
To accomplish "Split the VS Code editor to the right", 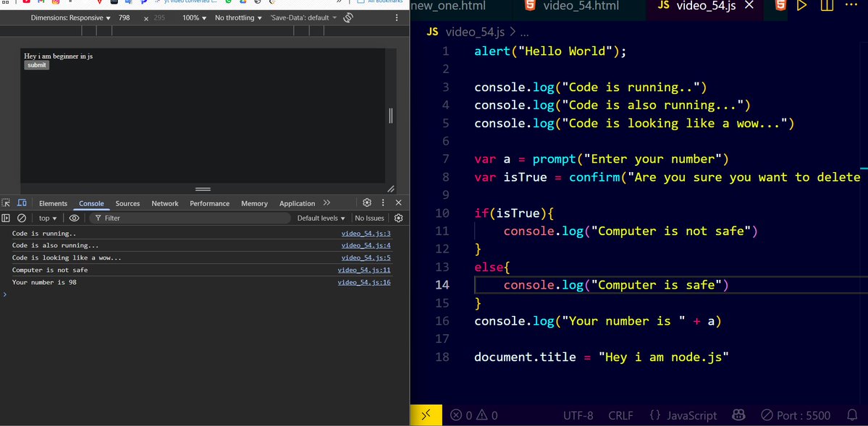I will 827,6.
